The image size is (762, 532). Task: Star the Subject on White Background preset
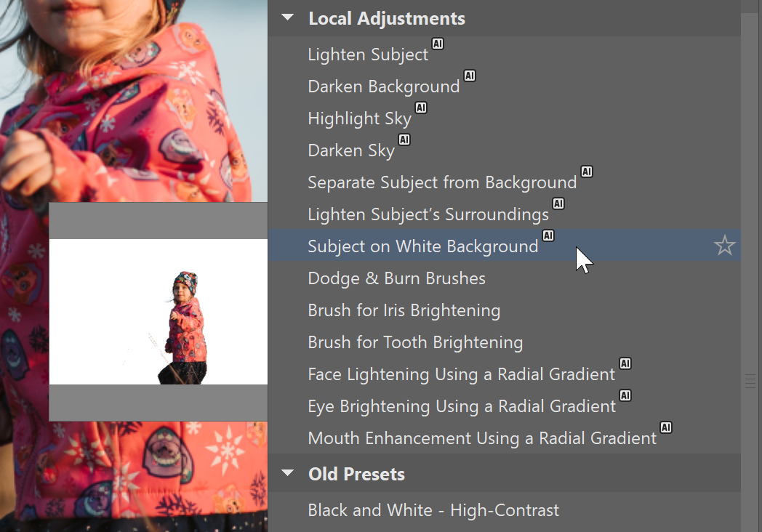pyautogui.click(x=724, y=246)
